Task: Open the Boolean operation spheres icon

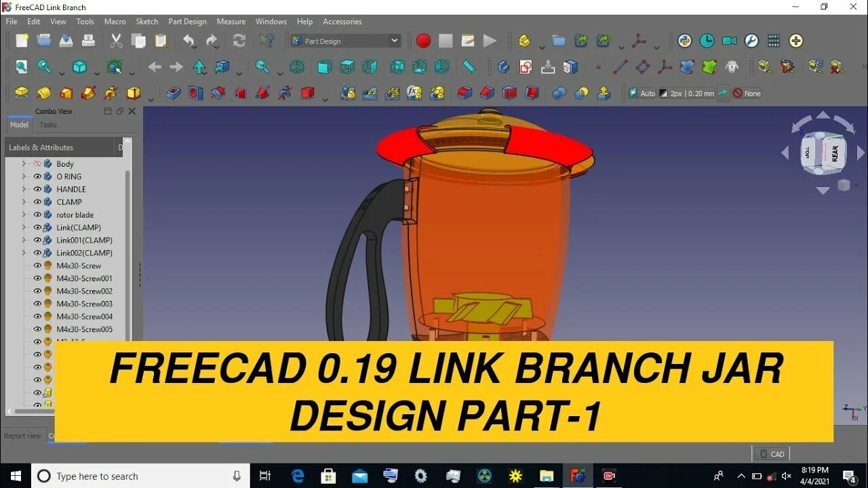Action: (x=559, y=93)
